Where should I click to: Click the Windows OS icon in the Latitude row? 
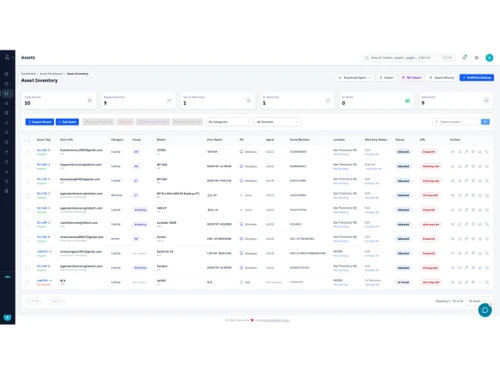tap(241, 224)
